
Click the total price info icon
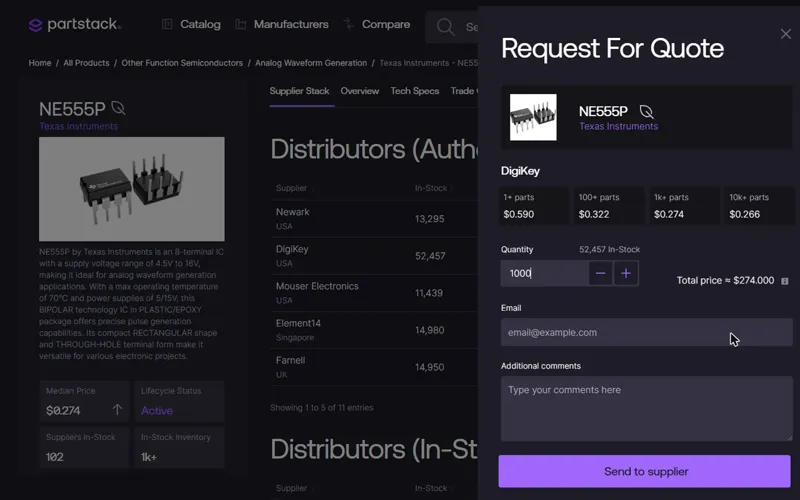pos(785,281)
